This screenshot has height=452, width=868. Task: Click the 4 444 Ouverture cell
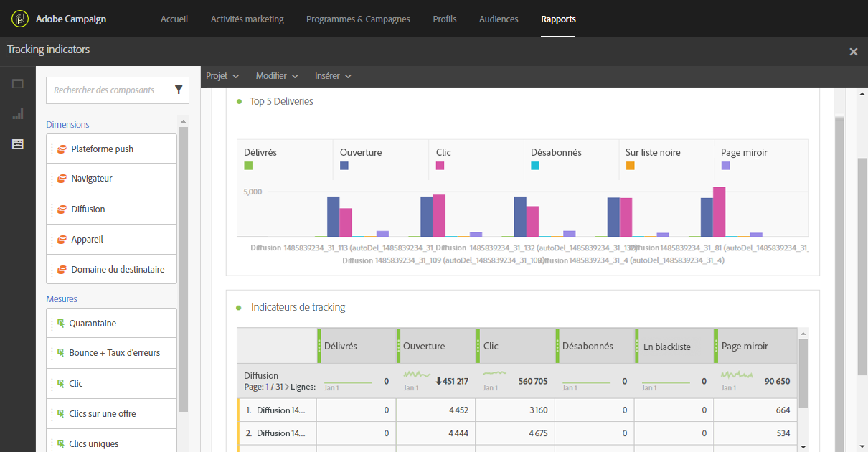436,433
